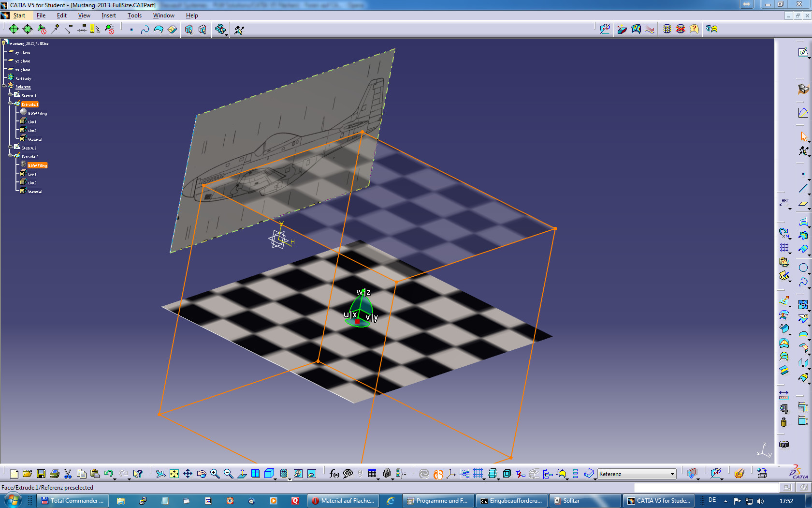The width and height of the screenshot is (812, 508).
Task: Open the File menu
Action: point(41,15)
